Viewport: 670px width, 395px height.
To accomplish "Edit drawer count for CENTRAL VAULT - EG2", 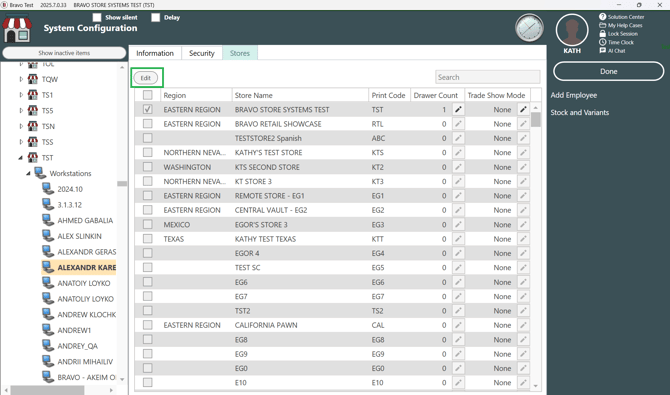I will 458,210.
